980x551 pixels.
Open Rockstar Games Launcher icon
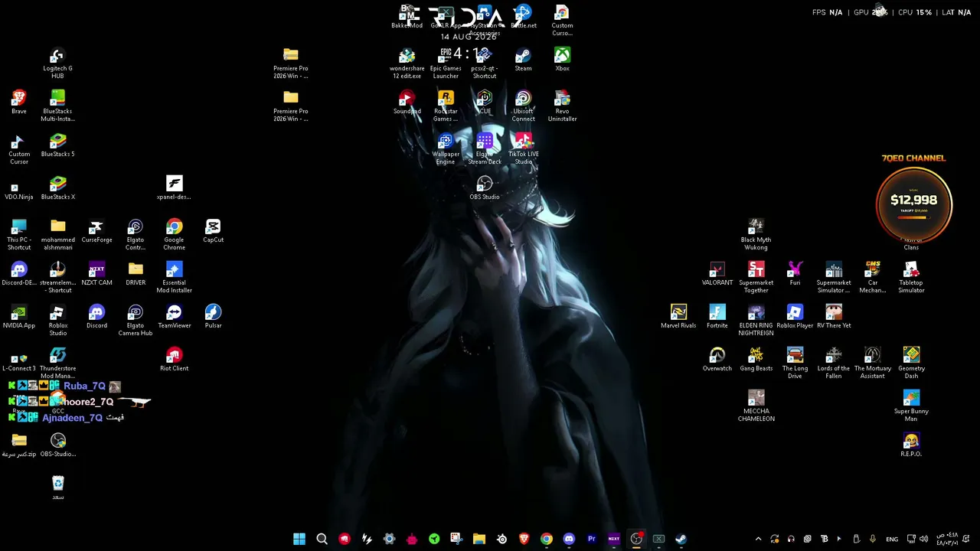tap(446, 106)
